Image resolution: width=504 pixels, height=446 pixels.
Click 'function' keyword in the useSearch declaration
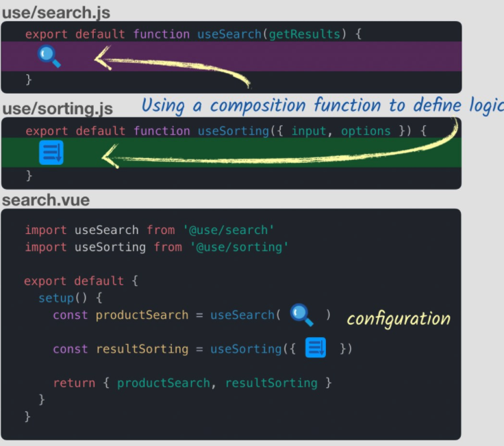(162, 34)
